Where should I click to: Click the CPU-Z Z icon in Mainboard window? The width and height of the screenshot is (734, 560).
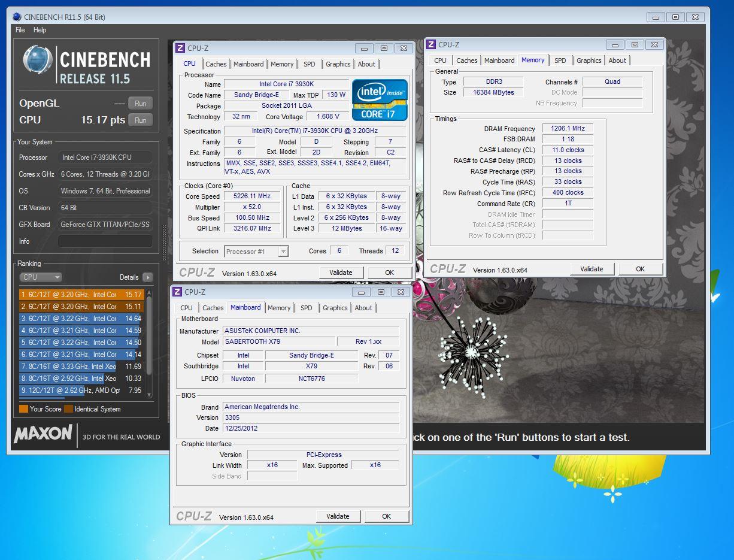click(177, 292)
